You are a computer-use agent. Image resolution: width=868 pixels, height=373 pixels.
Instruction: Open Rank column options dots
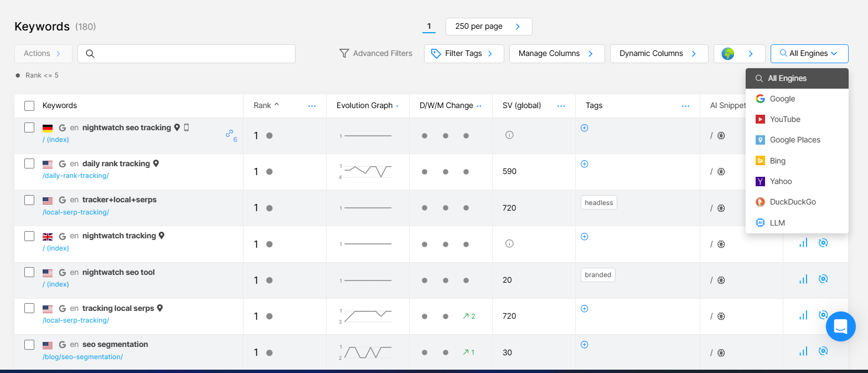coord(312,106)
